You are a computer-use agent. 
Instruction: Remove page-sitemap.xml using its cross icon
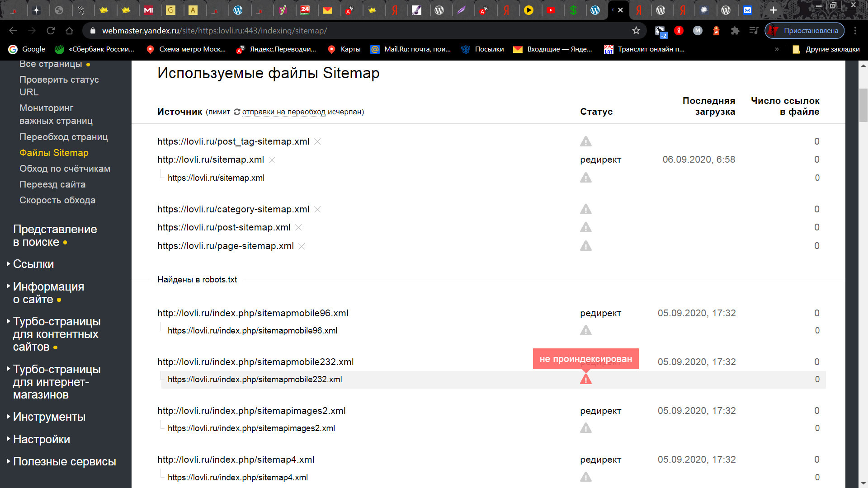[302, 246]
